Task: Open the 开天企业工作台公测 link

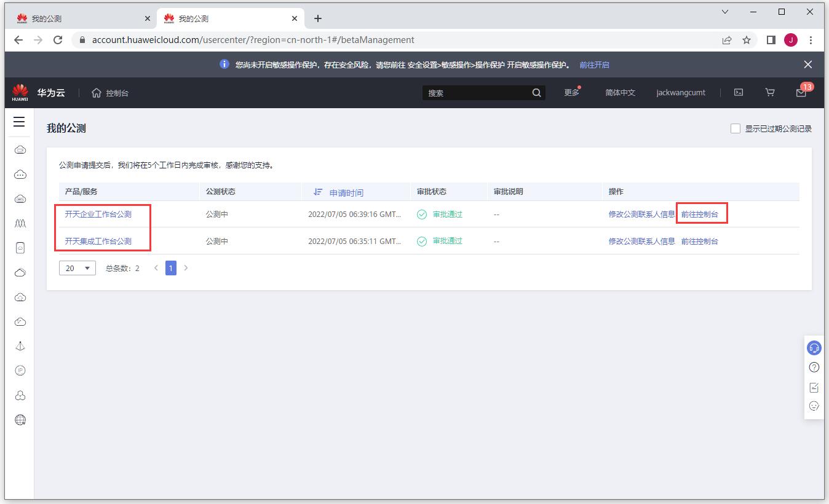Action: click(x=98, y=215)
